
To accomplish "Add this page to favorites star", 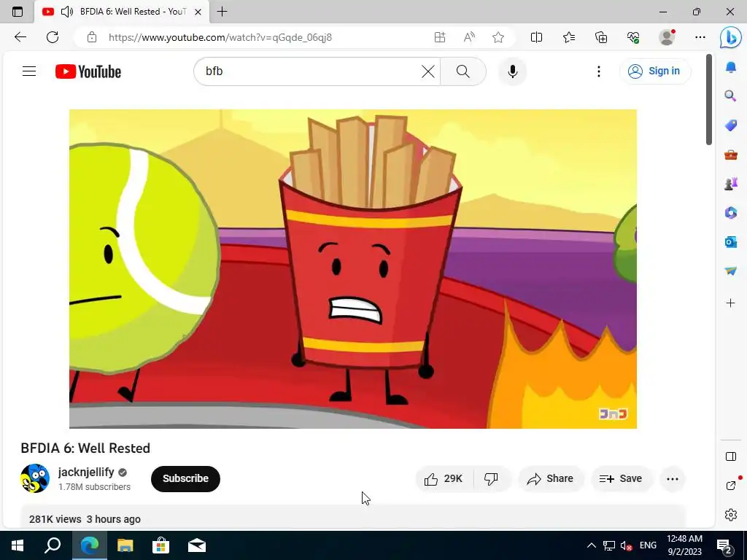I will [x=498, y=37].
